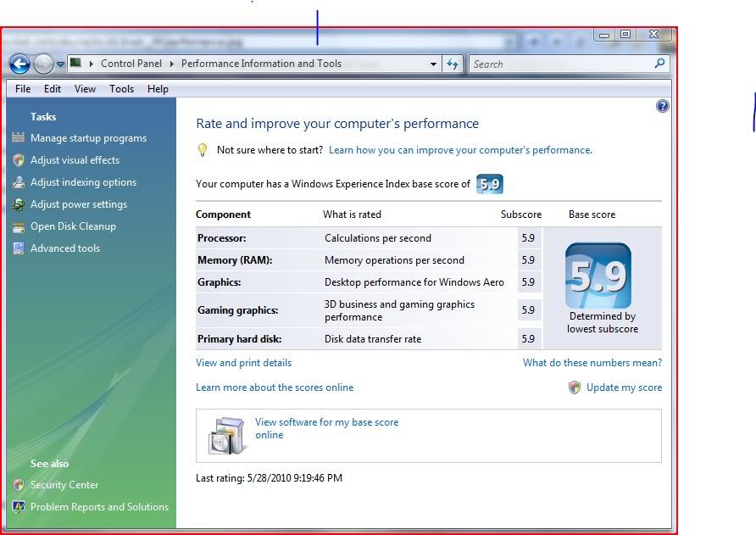This screenshot has height=535, width=756.
Task: Click the Manage startup programs icon
Action: click(19, 138)
